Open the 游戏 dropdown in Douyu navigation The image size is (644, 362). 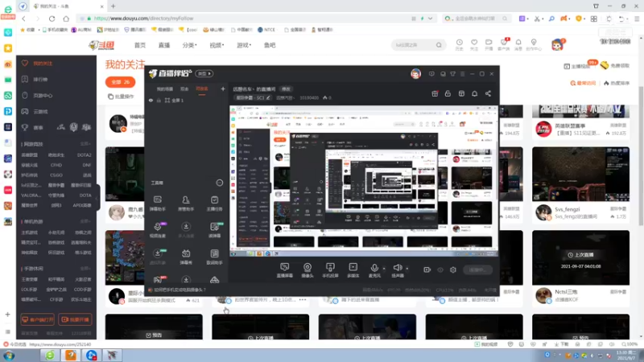click(x=244, y=45)
